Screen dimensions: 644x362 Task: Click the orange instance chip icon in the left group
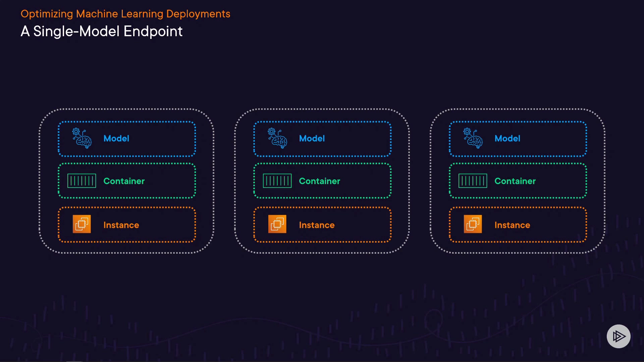point(82,224)
